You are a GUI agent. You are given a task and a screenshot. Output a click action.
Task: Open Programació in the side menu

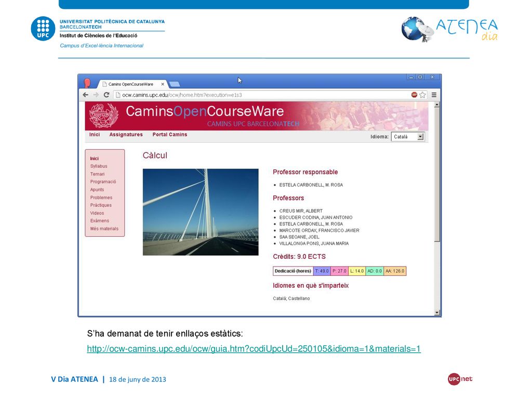tap(103, 182)
